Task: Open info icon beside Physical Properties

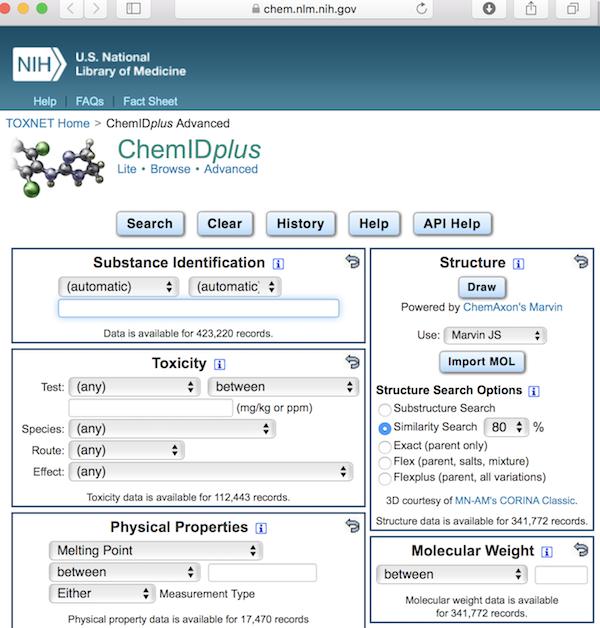Action: [261, 528]
